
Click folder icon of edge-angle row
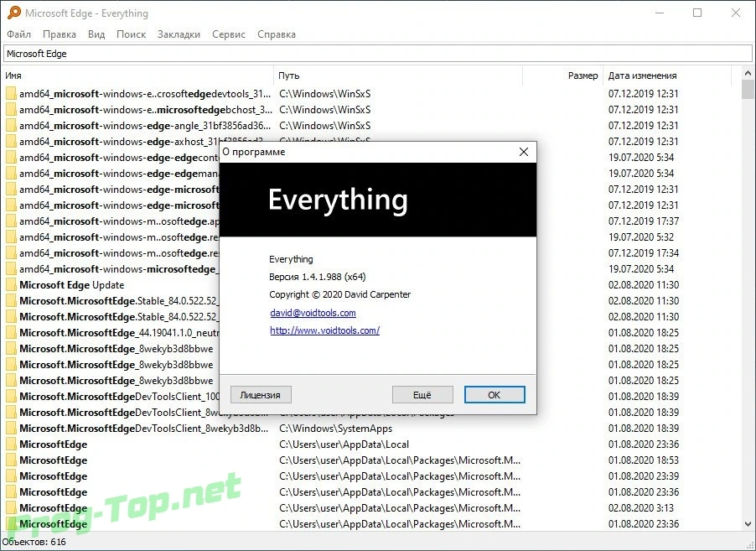(11, 126)
